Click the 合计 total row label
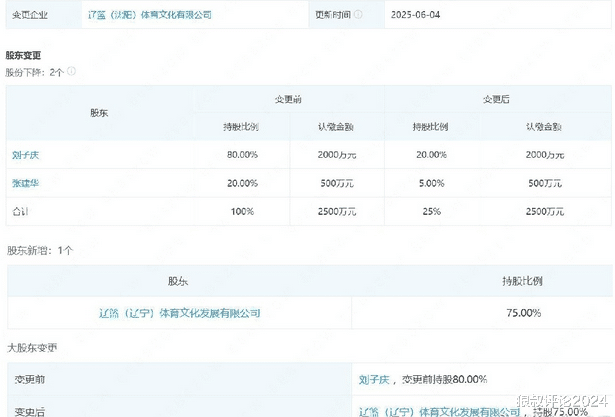Image resolution: width=615 pixels, height=417 pixels. (x=21, y=211)
